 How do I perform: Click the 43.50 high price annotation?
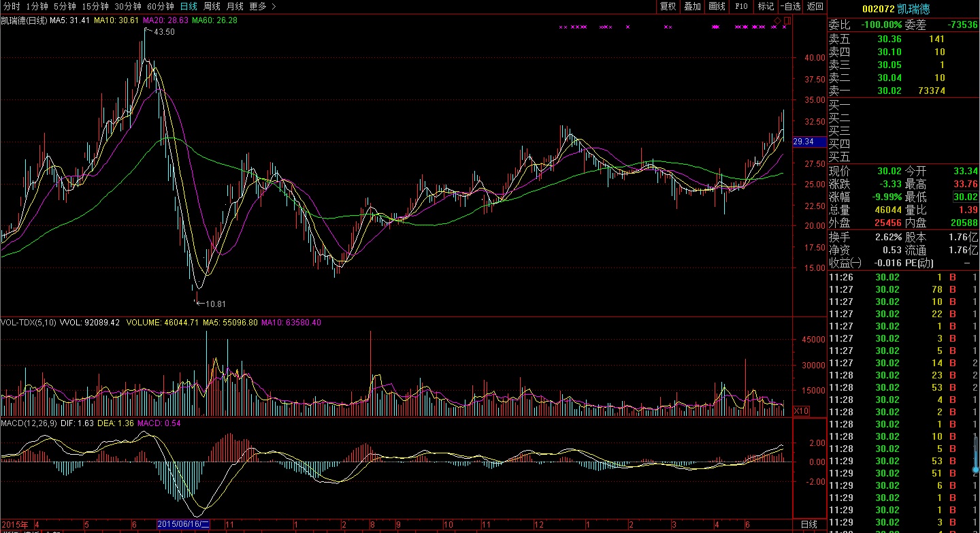[x=165, y=32]
